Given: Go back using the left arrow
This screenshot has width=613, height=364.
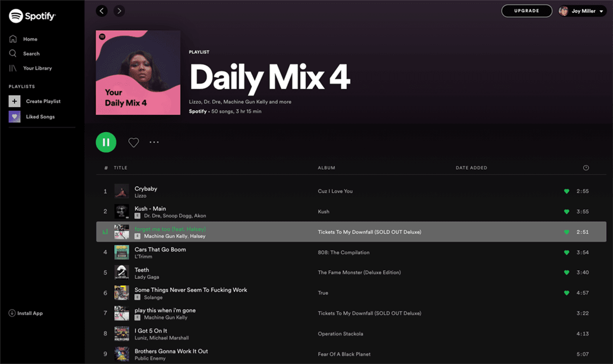Looking at the screenshot, I should tap(102, 11).
